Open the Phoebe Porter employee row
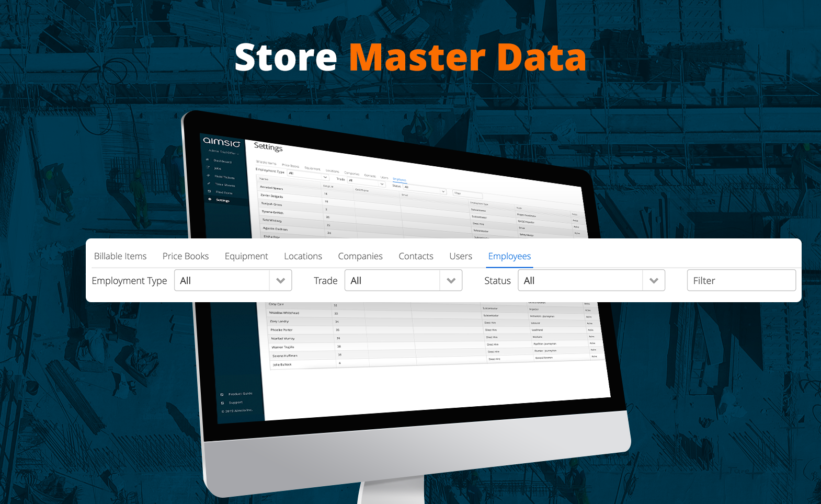Viewport: 821px width, 504px height. click(x=281, y=330)
